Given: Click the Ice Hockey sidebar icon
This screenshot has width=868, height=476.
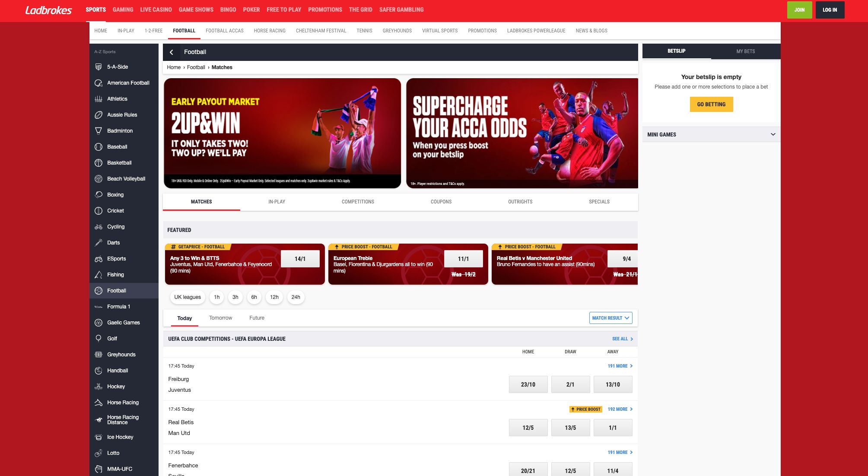Looking at the screenshot, I should (x=99, y=437).
